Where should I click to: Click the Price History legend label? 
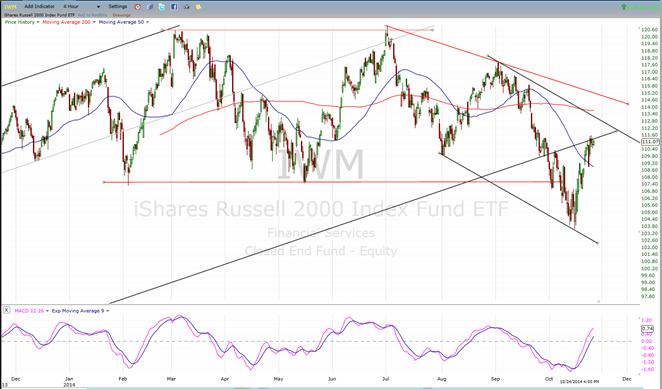(20, 22)
